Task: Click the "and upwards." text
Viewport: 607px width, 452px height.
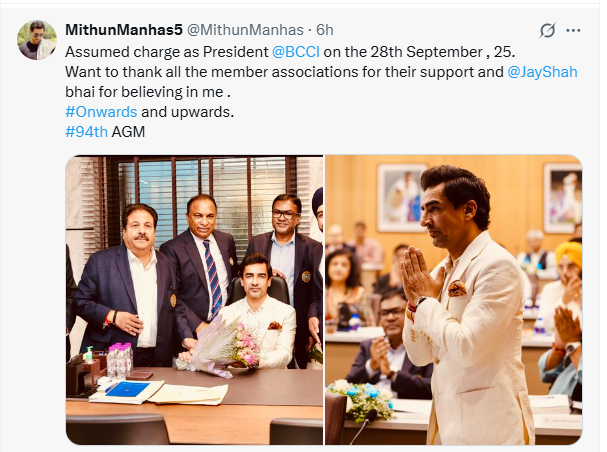Action: 188,112
